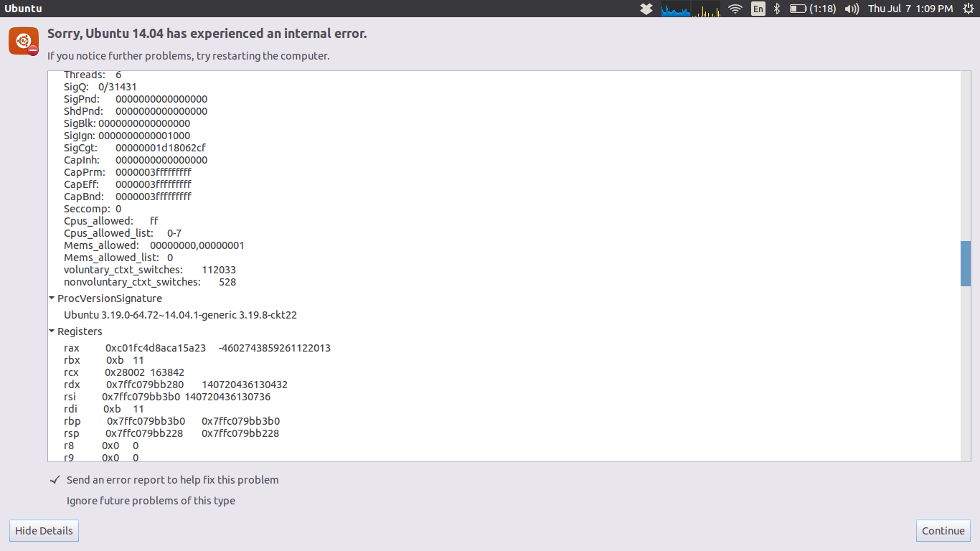Select the Seccomp: 0 line
This screenshot has height=551, width=980.
[x=93, y=209]
